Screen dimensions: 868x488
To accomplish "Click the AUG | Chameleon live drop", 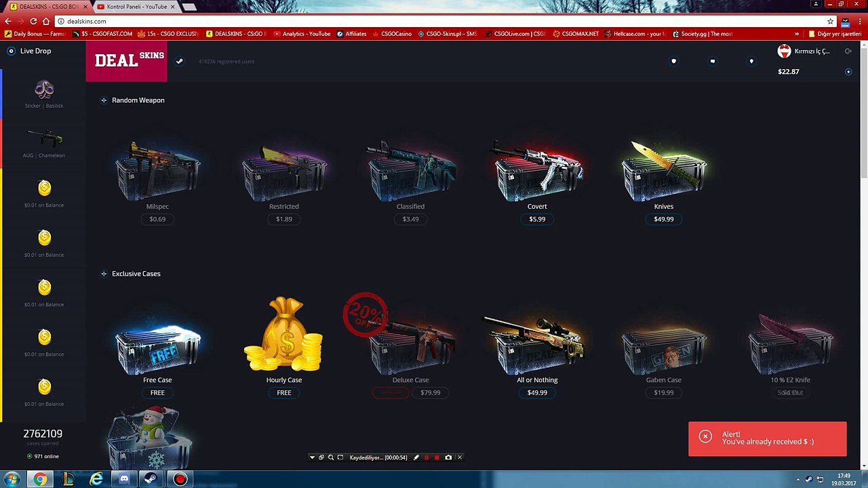I will [44, 142].
